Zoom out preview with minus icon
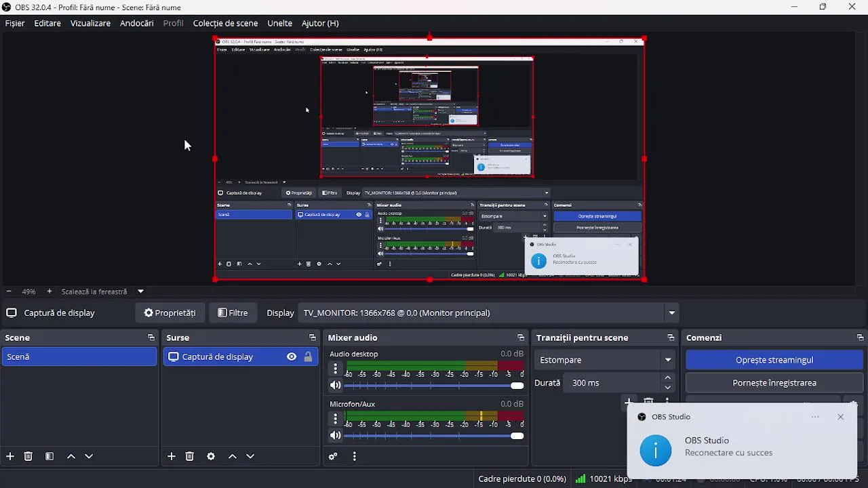868x488 pixels. tap(8, 291)
